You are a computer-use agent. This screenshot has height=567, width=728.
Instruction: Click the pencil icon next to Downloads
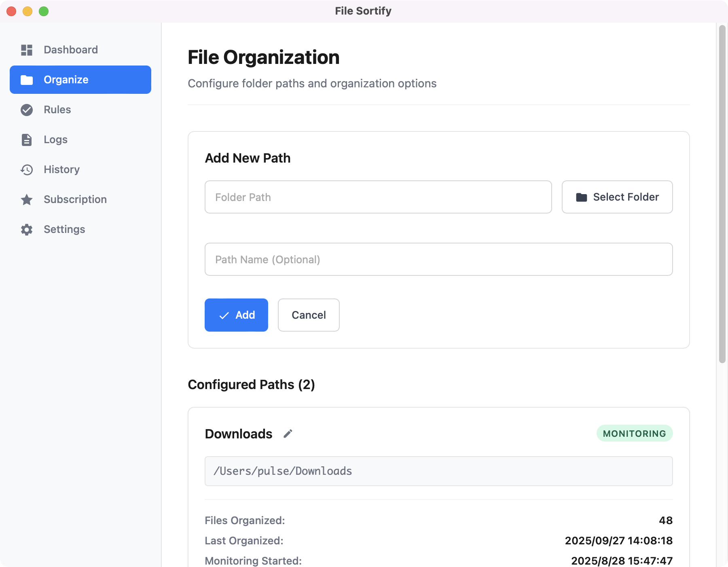(x=288, y=434)
